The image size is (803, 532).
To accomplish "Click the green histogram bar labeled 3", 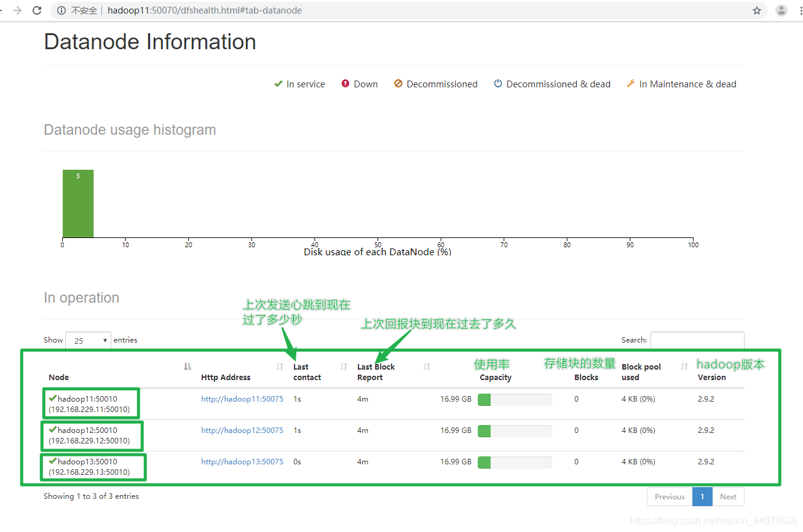I will click(x=78, y=204).
